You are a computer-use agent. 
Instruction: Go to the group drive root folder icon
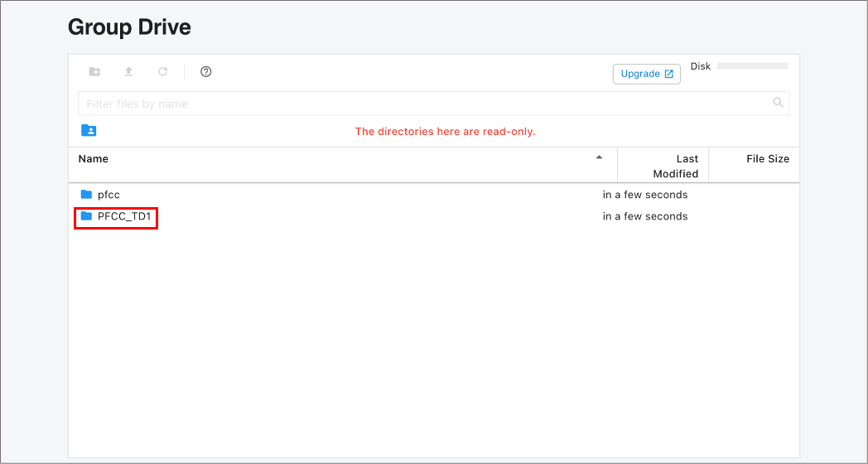[89, 130]
